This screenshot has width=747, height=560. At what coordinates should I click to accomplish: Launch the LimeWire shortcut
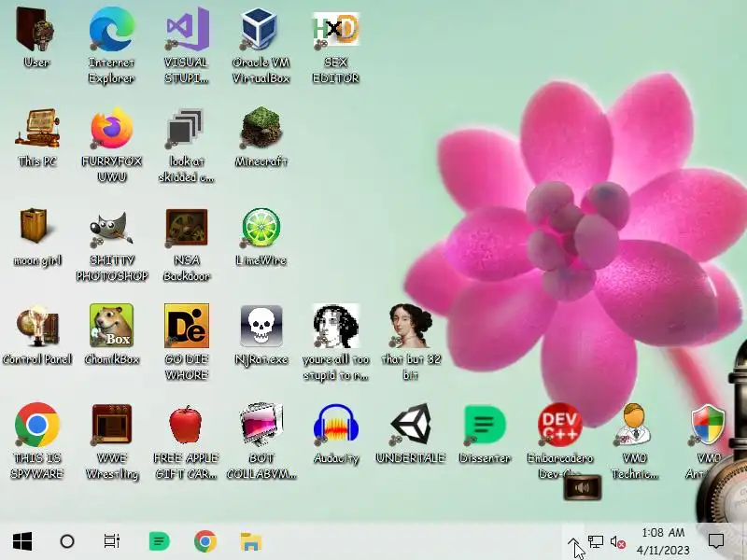pyautogui.click(x=261, y=227)
